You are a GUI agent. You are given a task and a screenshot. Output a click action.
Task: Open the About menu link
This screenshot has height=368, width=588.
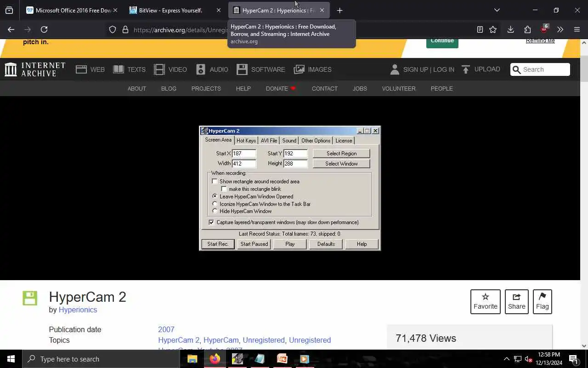pyautogui.click(x=137, y=88)
